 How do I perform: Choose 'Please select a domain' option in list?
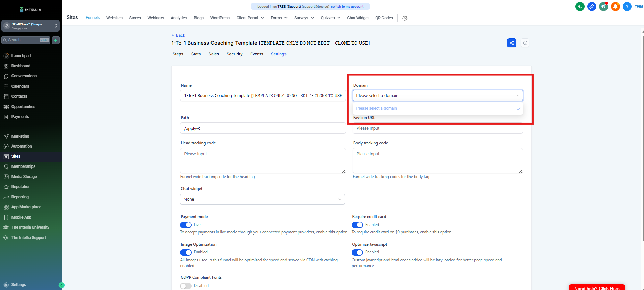[x=438, y=108]
